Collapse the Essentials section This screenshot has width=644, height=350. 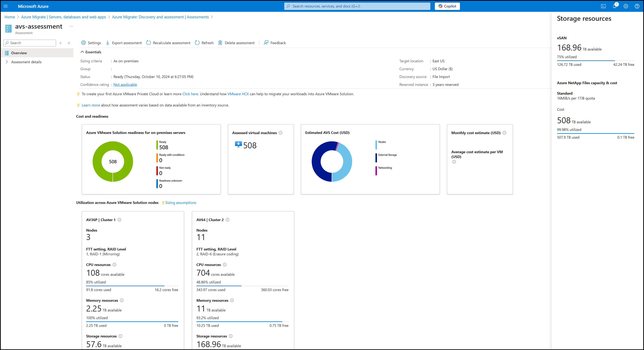coord(83,52)
